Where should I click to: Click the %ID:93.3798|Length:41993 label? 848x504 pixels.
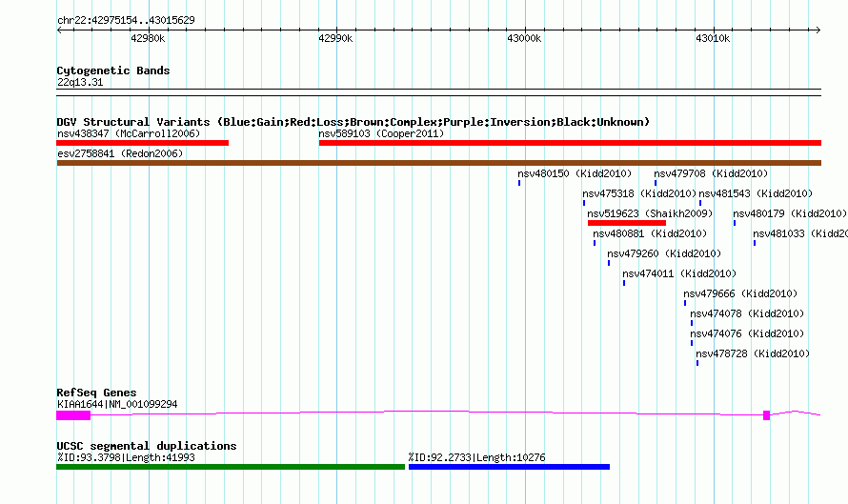click(x=126, y=457)
